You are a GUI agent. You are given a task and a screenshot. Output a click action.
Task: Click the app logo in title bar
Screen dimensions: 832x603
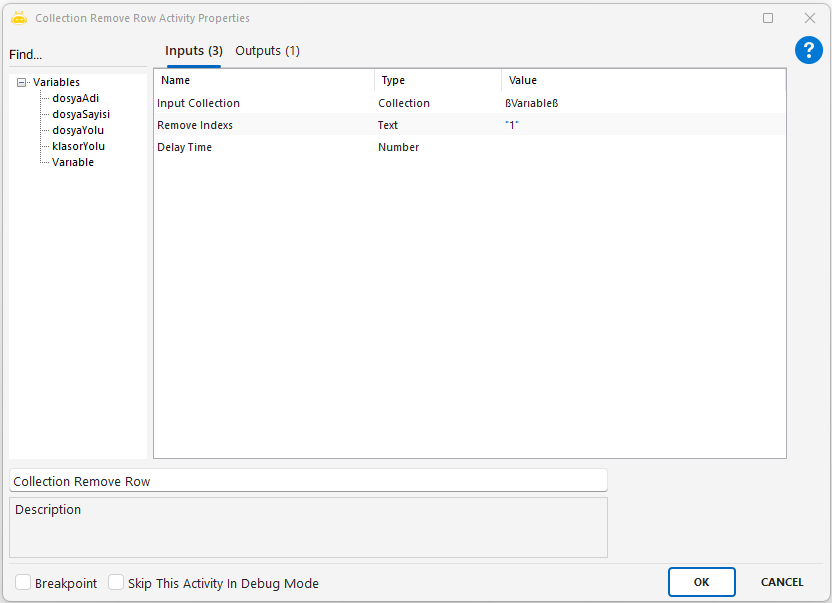tap(18, 18)
